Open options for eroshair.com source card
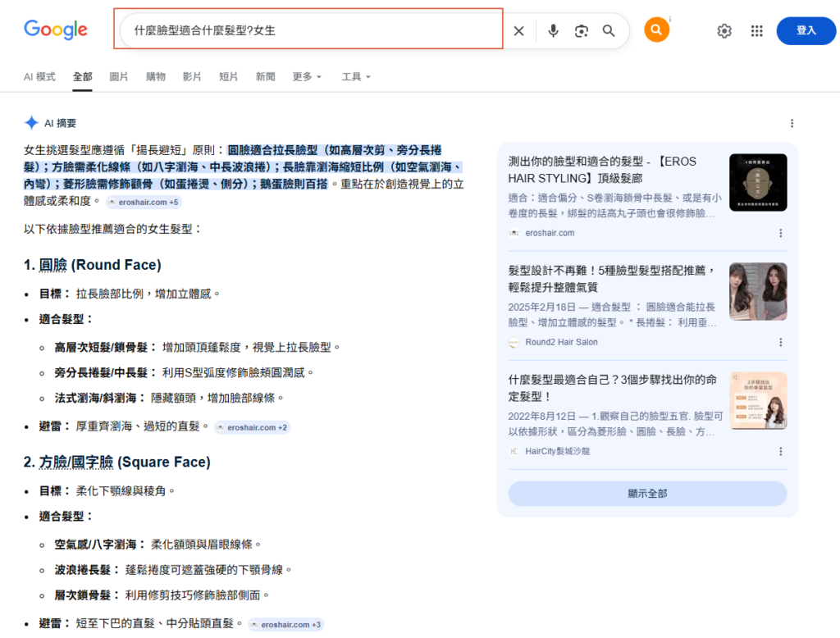This screenshot has width=840, height=638. [x=781, y=233]
